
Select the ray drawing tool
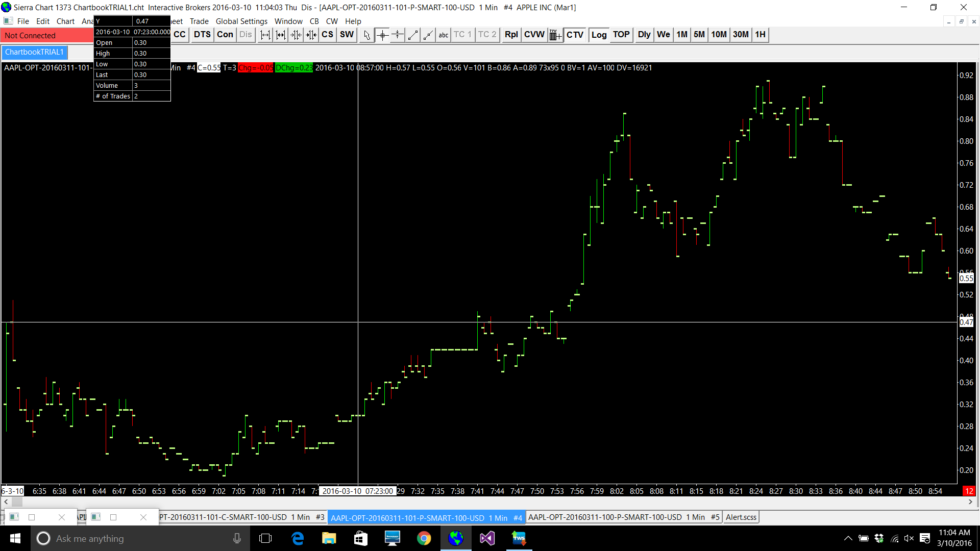coord(428,35)
